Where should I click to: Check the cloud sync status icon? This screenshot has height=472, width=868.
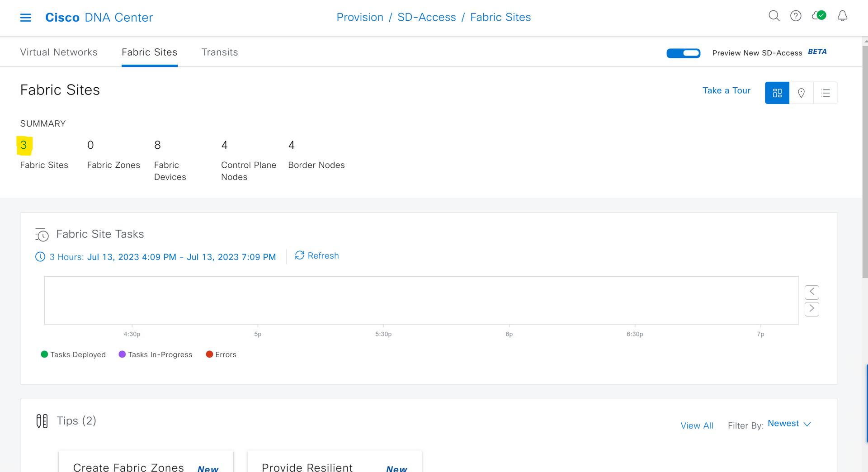click(x=819, y=15)
